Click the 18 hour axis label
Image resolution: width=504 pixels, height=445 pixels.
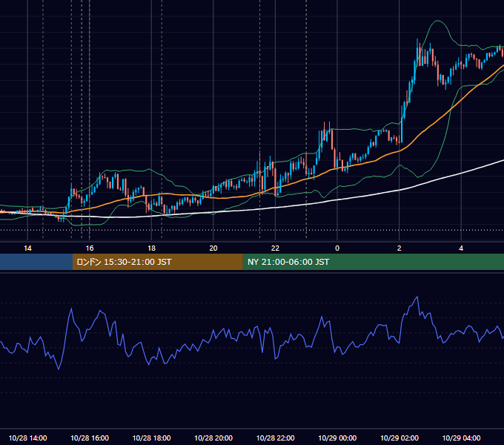tap(151, 248)
